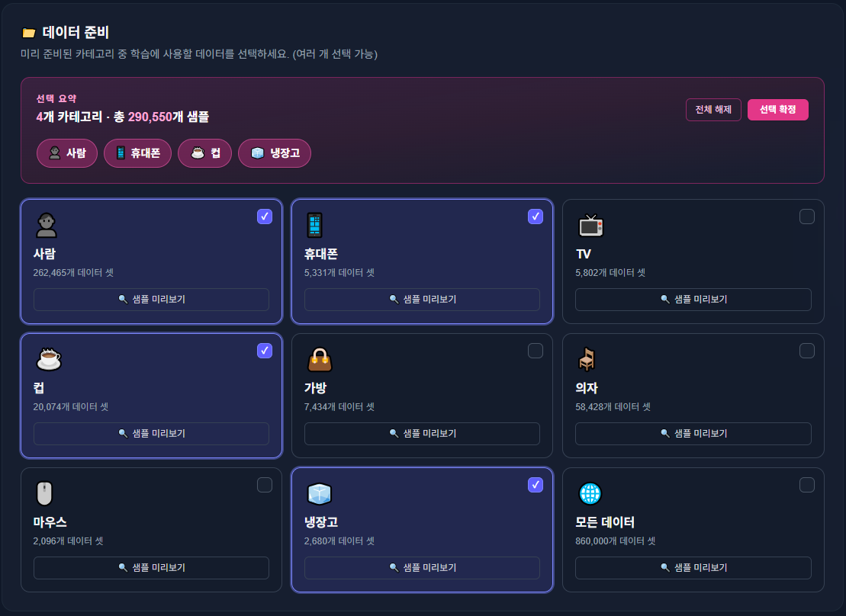Click the person emoji icon on 사람 card
Image resolution: width=846 pixels, height=616 pixels.
click(x=47, y=225)
